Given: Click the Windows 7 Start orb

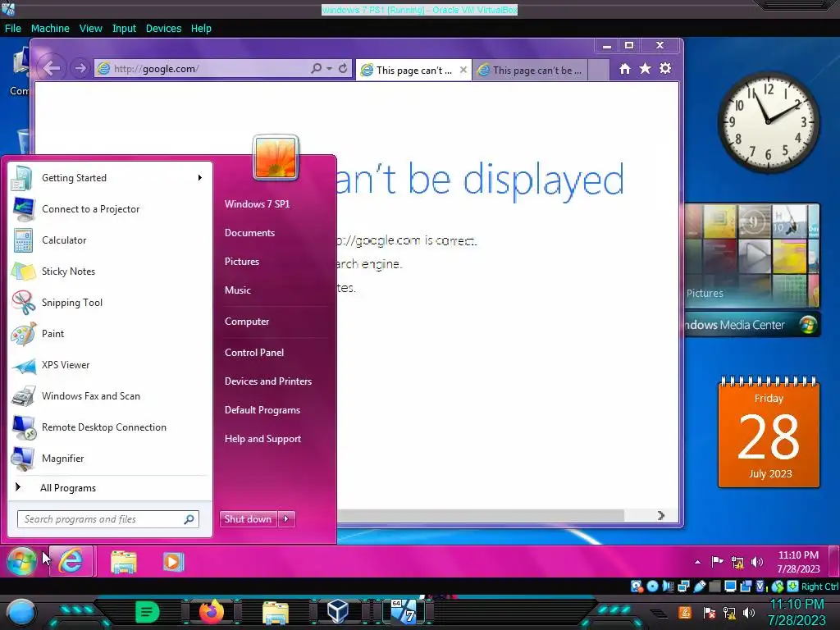Looking at the screenshot, I should click(21, 561).
